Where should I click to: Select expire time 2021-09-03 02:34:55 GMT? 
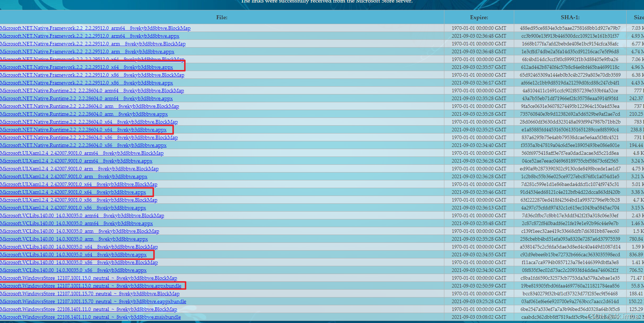click(479, 254)
